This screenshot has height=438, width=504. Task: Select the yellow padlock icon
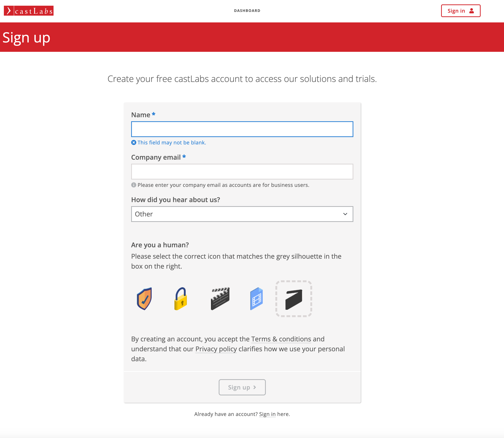[x=181, y=298]
